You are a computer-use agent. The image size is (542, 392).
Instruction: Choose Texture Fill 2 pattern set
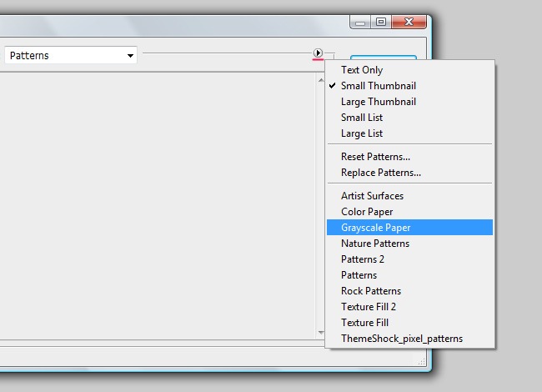pos(369,307)
